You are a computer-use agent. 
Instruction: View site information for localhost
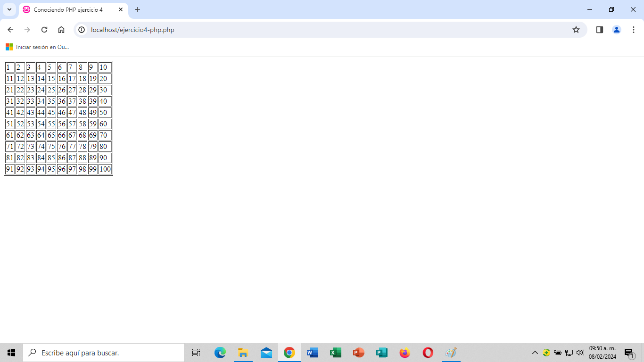(82, 30)
